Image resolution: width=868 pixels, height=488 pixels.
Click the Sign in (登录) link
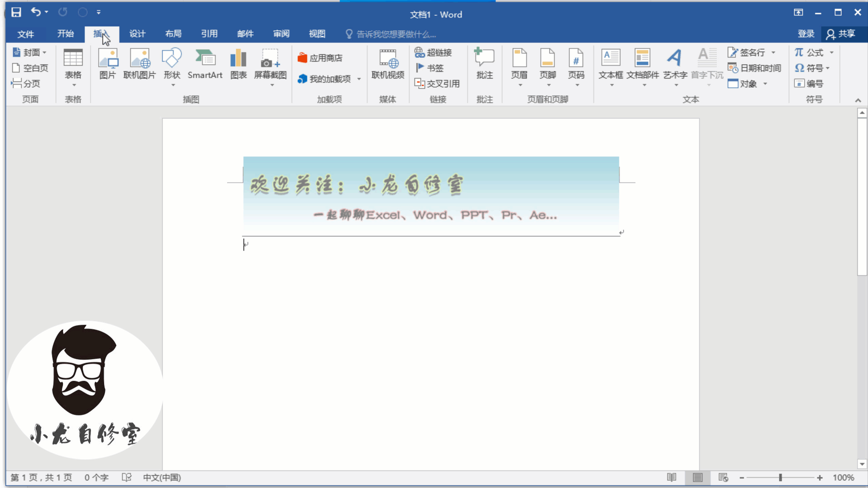806,34
